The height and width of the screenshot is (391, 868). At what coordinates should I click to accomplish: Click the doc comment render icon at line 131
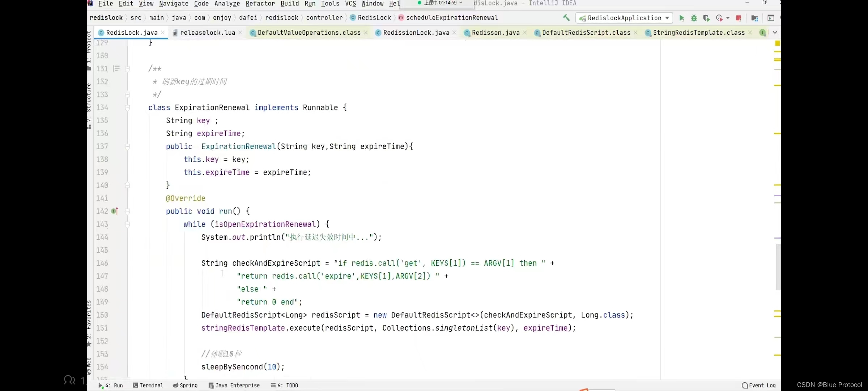[x=116, y=69]
